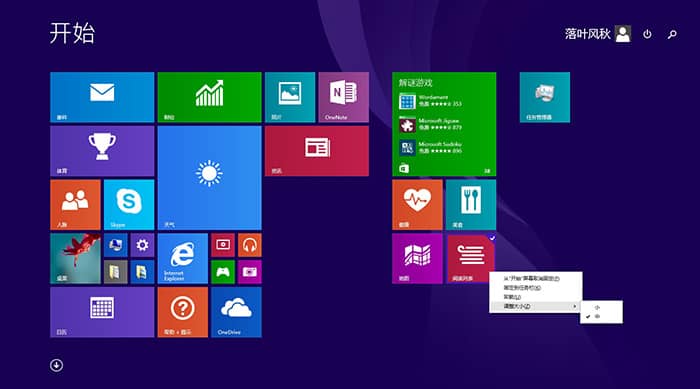Viewport: 700px width, 389px height.
Task: Open the blue File Explorer tile
Action: click(142, 272)
